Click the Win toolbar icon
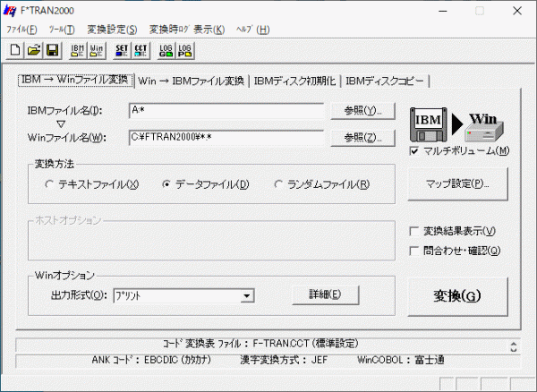 pyautogui.click(x=97, y=51)
